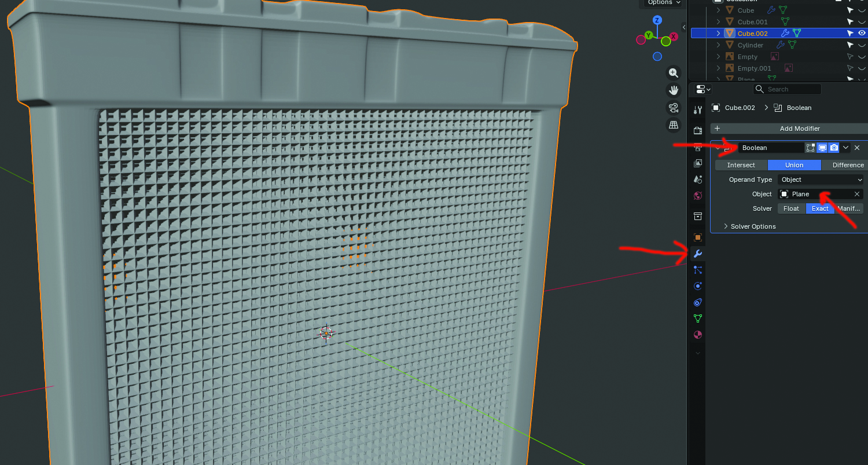This screenshot has width=868, height=465.
Task: Expand the Cube outliner row
Action: [718, 10]
